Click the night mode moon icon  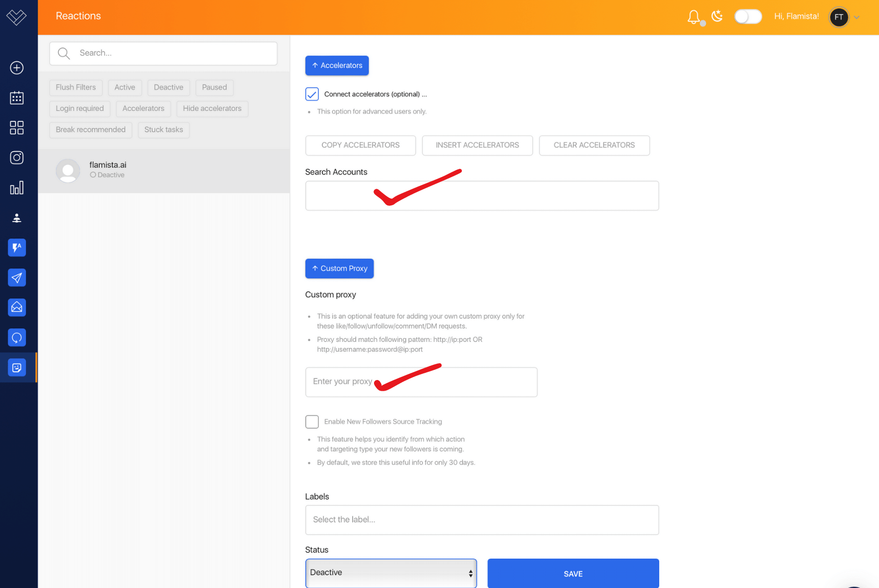coord(717,16)
